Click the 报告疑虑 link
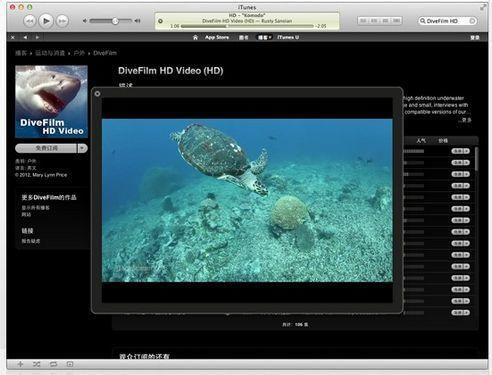Viewport: 492px width, 375px height. pos(31,241)
